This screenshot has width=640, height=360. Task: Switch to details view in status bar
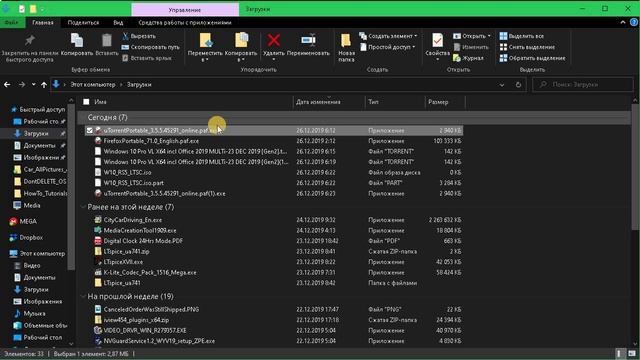click(x=619, y=353)
